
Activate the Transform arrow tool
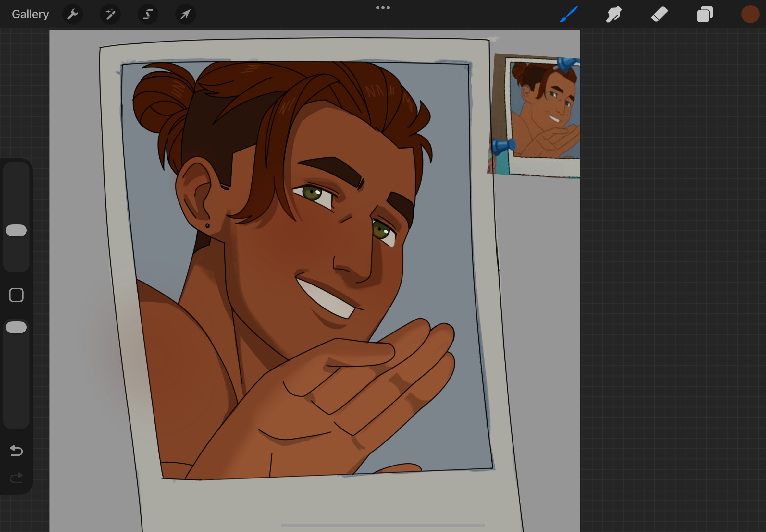click(185, 14)
